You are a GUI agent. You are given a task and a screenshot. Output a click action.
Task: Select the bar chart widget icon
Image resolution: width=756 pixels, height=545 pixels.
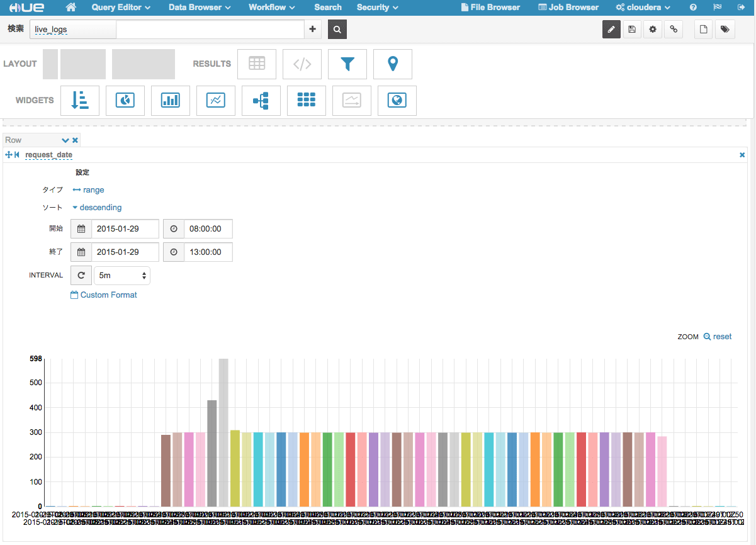pyautogui.click(x=171, y=100)
